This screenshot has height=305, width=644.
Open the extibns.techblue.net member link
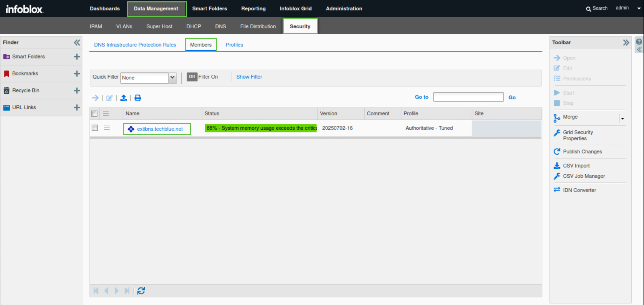point(160,129)
